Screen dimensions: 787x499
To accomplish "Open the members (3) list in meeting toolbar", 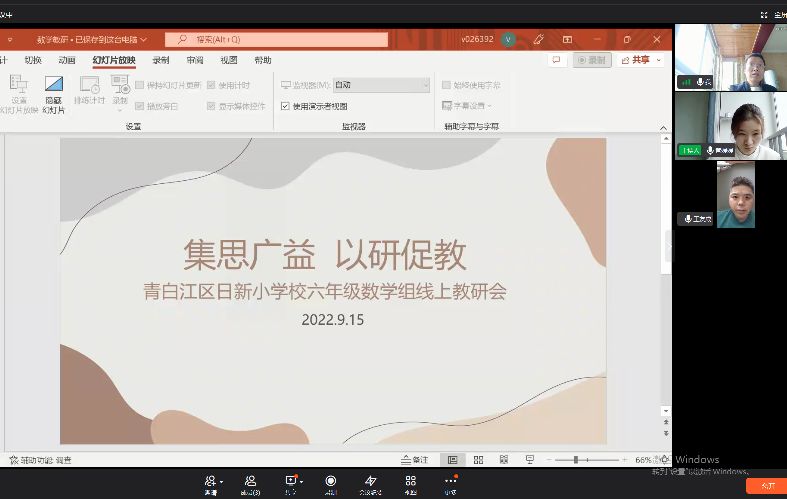I will point(250,481).
